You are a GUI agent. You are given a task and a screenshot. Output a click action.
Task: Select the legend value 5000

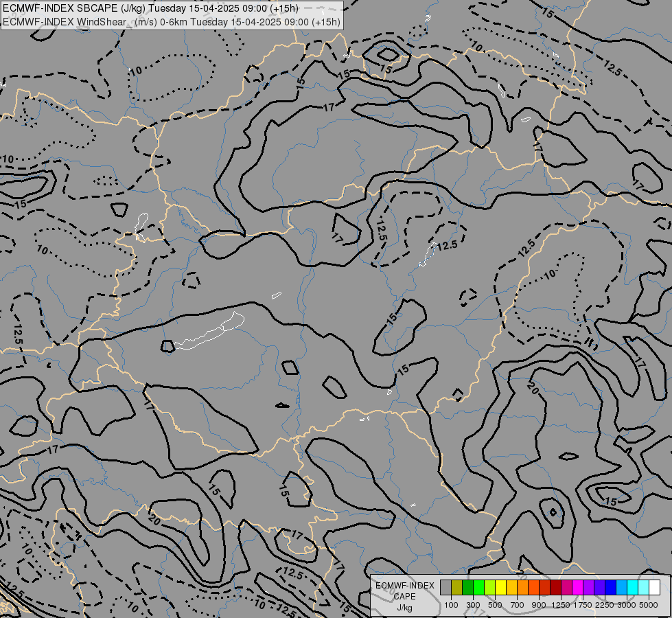tap(649, 605)
